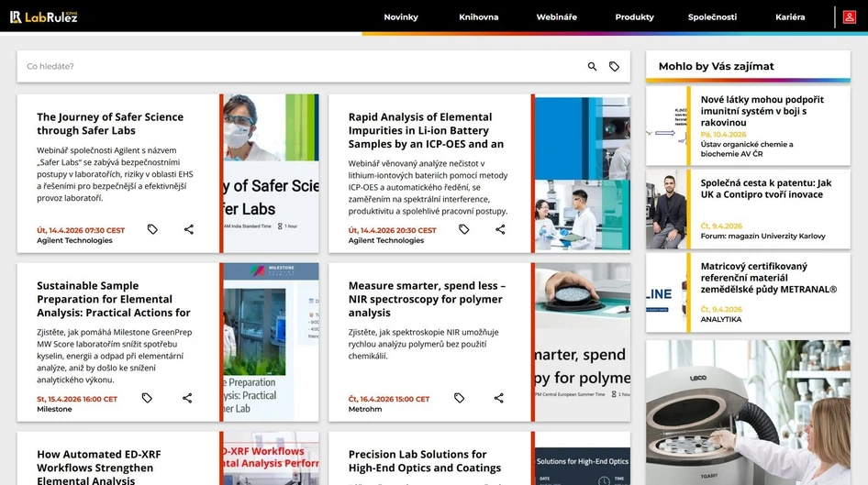Open the user account icon
This screenshot has height=485, width=868.
pyautogui.click(x=849, y=17)
